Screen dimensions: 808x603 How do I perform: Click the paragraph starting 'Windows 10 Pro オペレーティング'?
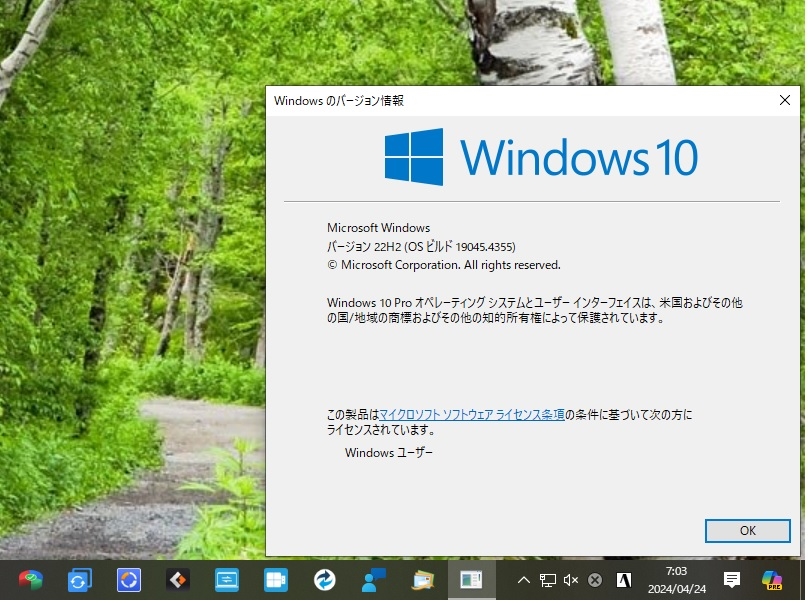tap(536, 311)
